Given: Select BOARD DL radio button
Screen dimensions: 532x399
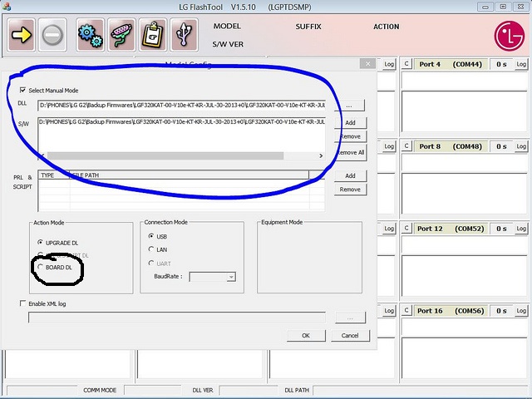Looking at the screenshot, I should 41,267.
